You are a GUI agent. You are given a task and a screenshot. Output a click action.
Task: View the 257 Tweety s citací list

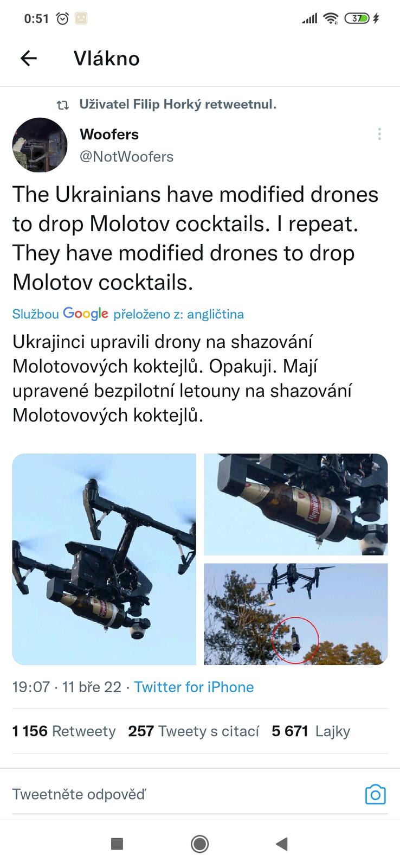[193, 731]
